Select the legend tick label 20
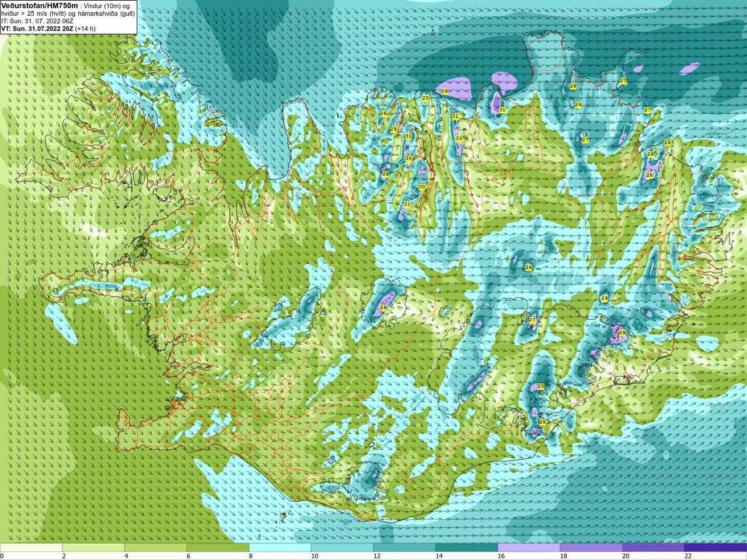The width and height of the screenshot is (747, 560). point(626,556)
